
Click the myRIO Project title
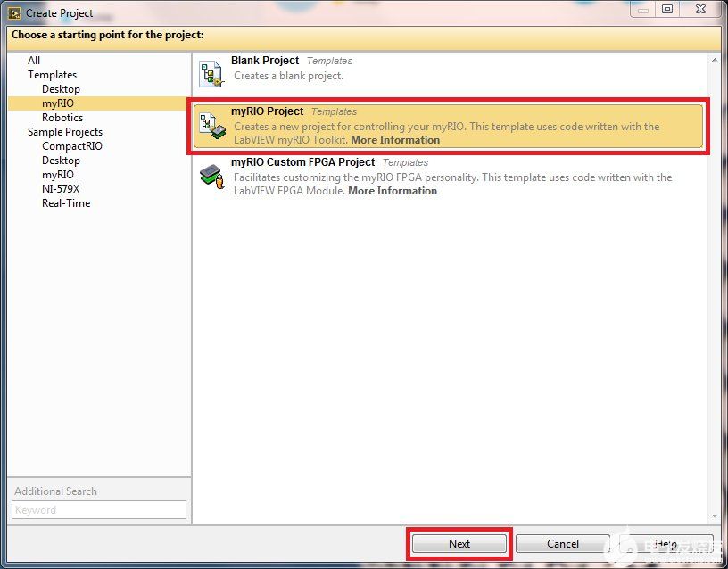click(x=268, y=111)
